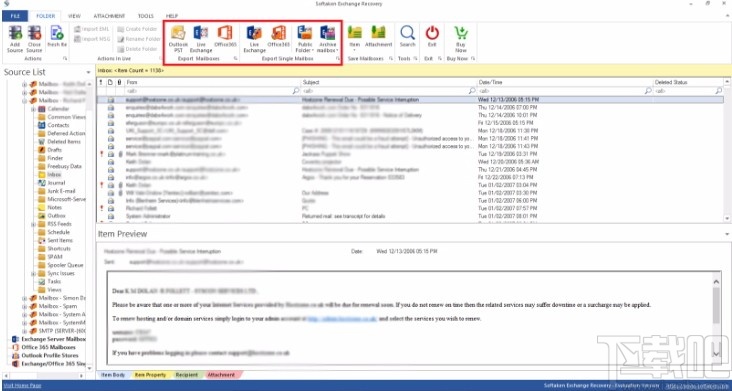Select the Junk E-mail folder
Image resolution: width=732 pixels, height=391 pixels.
click(61, 191)
